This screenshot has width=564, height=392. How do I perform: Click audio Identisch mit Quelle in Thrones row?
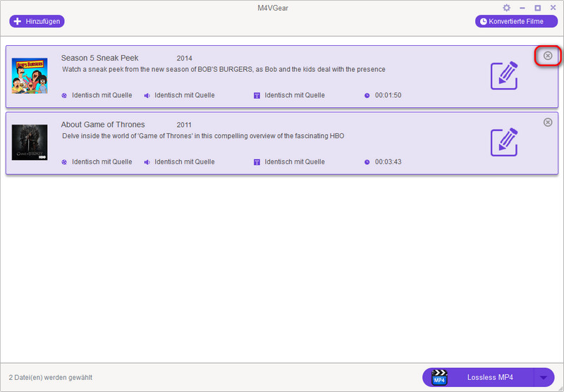185,162
